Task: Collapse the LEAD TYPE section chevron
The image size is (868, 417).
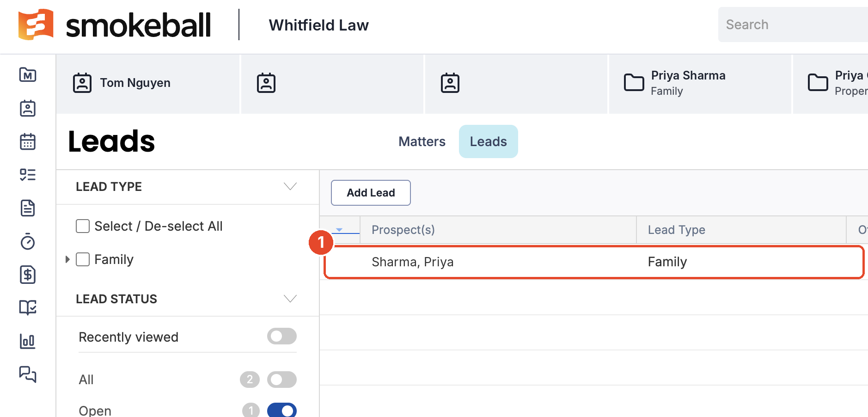Action: click(290, 186)
